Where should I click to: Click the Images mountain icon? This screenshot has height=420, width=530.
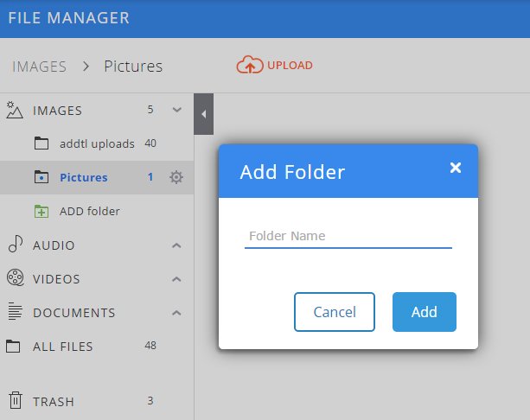15,110
